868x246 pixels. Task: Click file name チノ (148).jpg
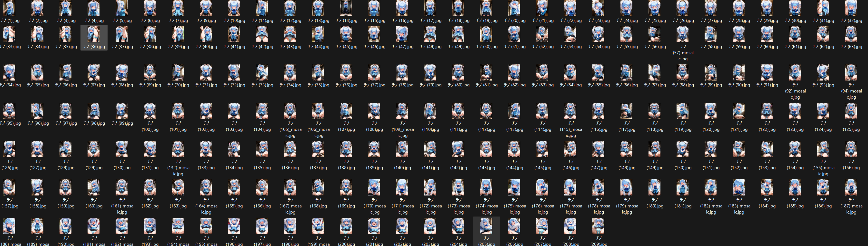click(x=627, y=165)
